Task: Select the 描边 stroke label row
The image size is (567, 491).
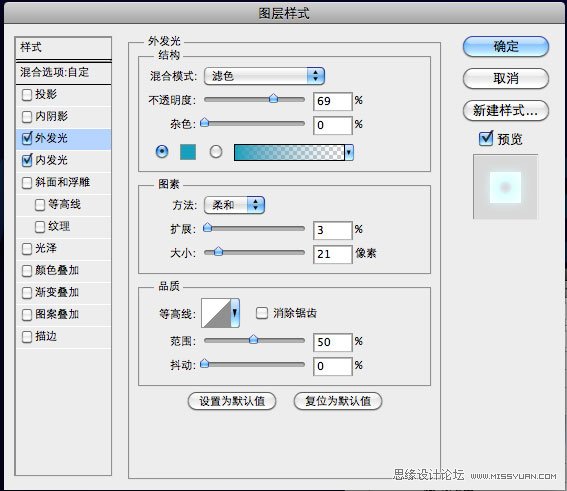Action: click(63, 337)
